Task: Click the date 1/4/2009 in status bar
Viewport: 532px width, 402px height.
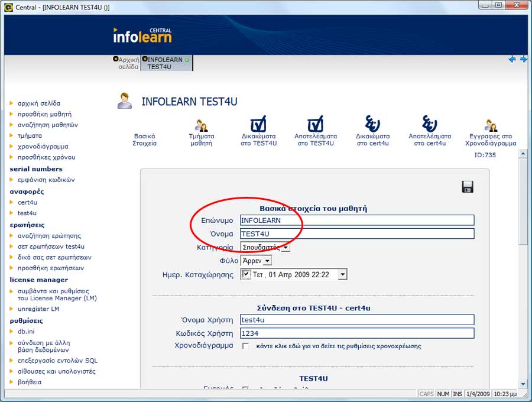Action: pyautogui.click(x=478, y=394)
